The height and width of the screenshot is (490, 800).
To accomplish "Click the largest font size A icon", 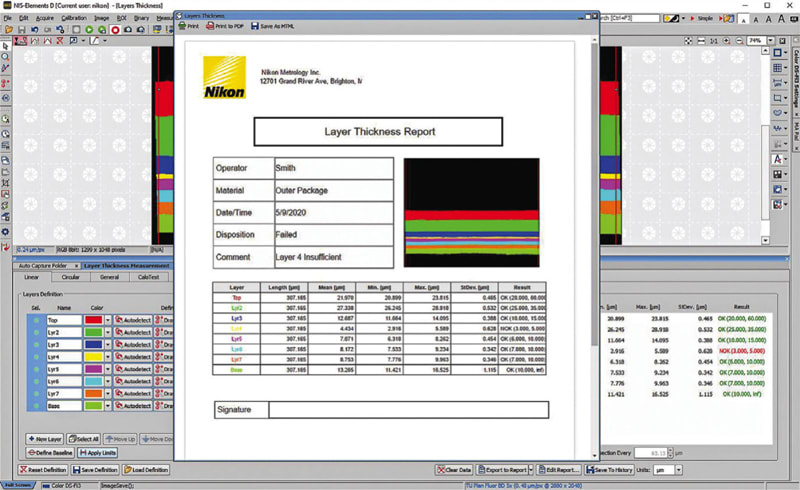I will (781, 19).
